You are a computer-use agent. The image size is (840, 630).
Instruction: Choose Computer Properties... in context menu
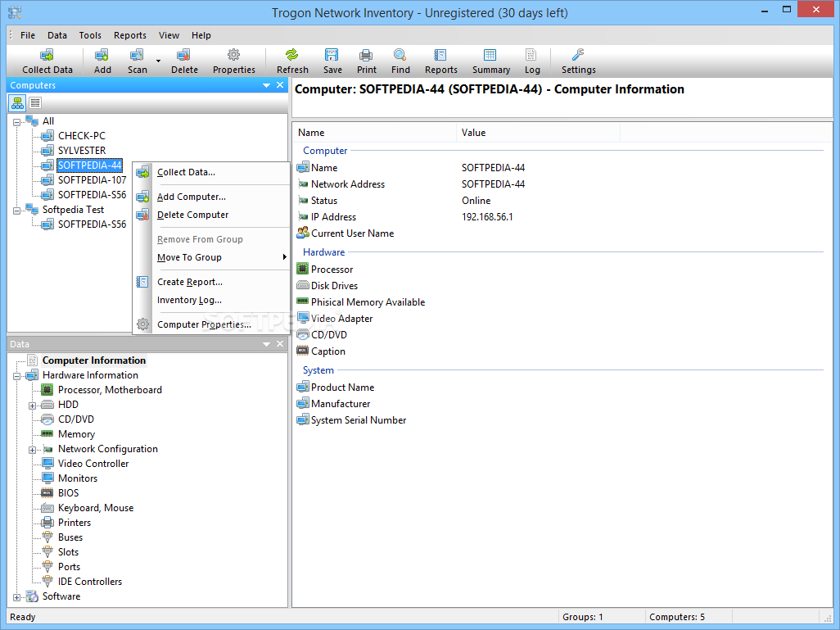211,324
